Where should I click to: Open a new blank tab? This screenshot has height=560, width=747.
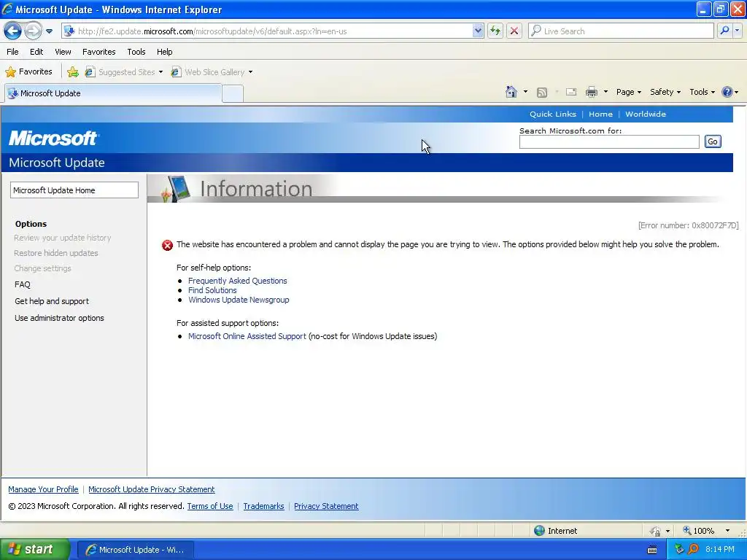click(233, 94)
